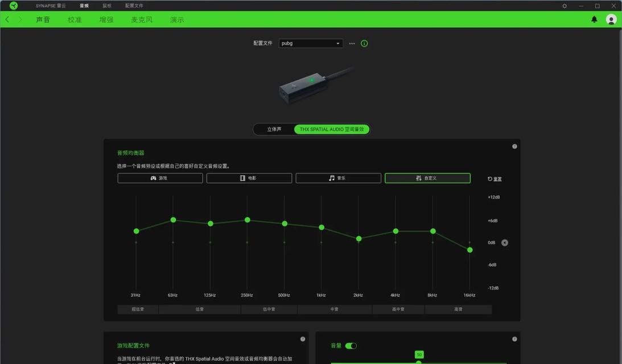Click the 0dB arrow marker icon
622x364 pixels.
tap(505, 243)
